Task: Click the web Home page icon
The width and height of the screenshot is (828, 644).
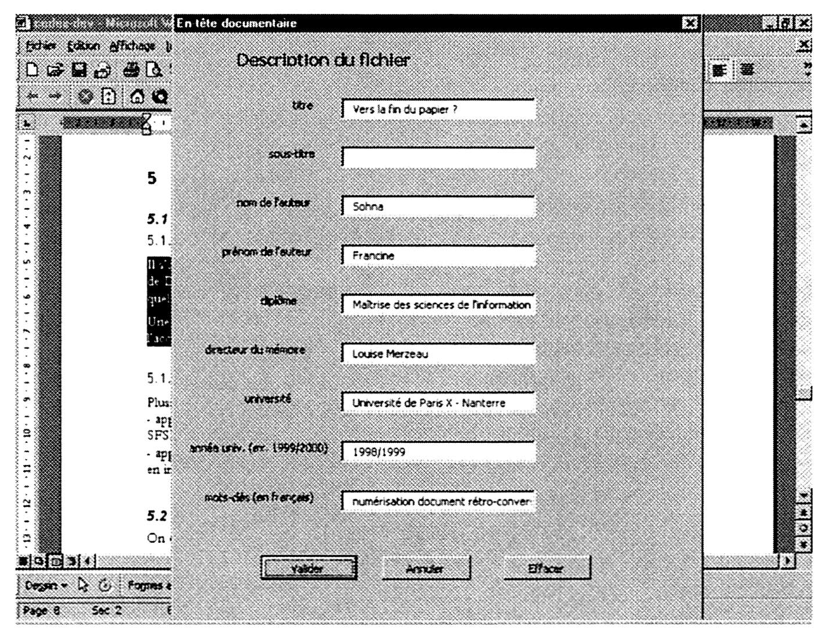Action: (137, 96)
